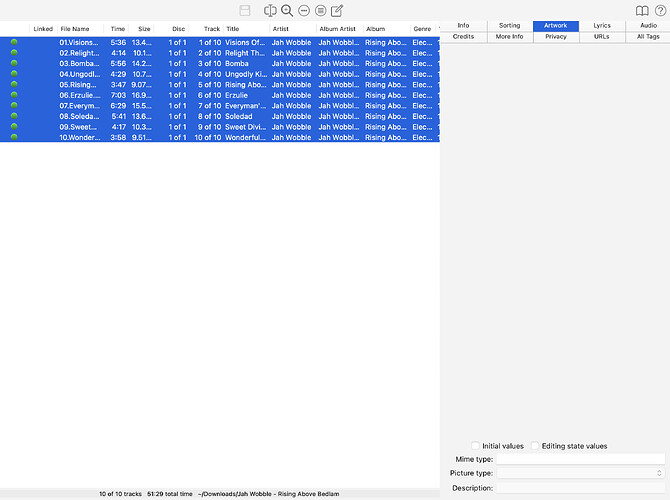Select the 'Bomba' title cell
The height and width of the screenshot is (500, 670).
pos(237,63)
